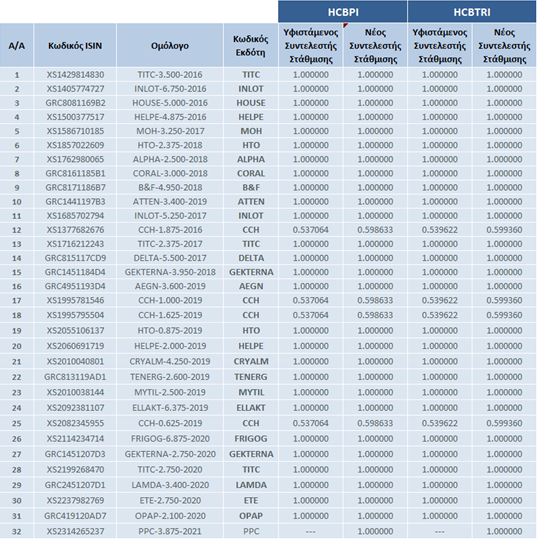Select ISIN cell XS1685702794

75,216
